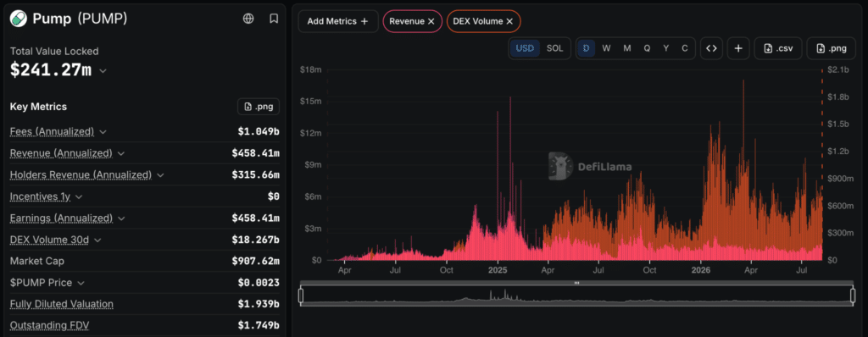The image size is (868, 337).
Task: Click the Fully Diluted Valuation label
Action: click(61, 304)
